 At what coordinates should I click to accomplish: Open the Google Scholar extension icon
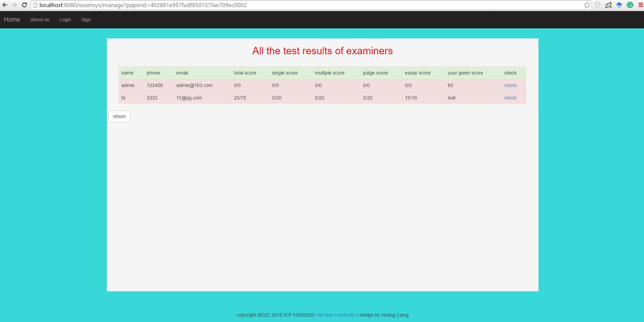(x=619, y=5)
